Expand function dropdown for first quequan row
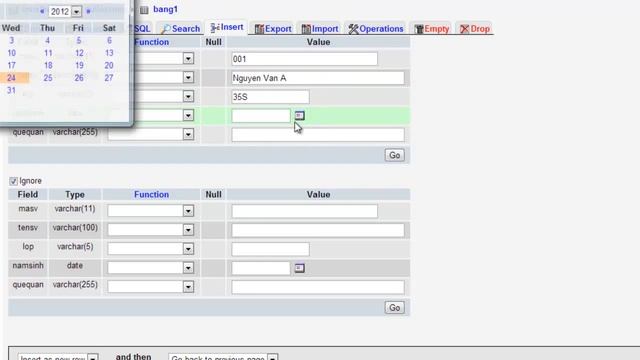 pyautogui.click(x=188, y=134)
